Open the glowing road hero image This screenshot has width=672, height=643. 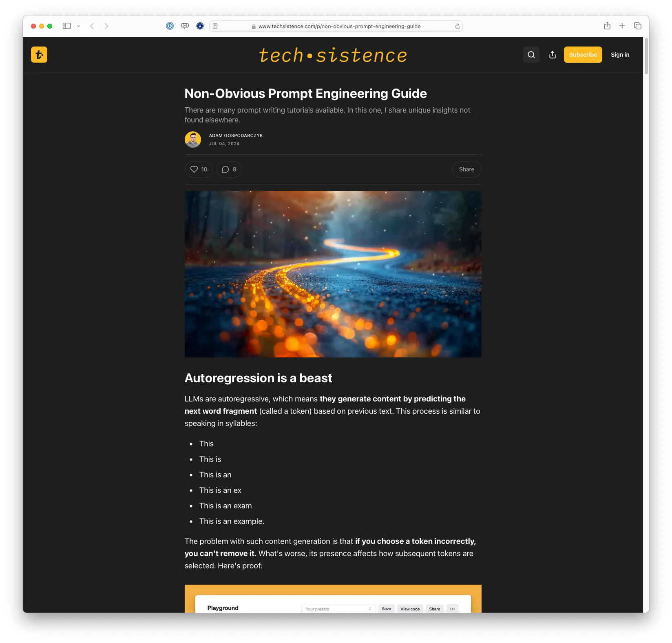click(x=333, y=274)
